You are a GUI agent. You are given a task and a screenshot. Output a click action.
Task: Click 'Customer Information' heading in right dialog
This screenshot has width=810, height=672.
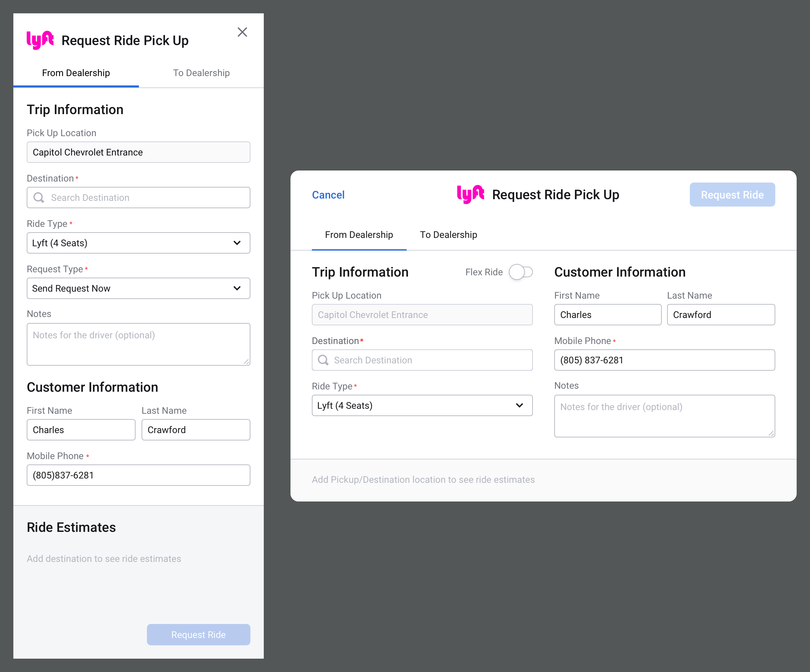click(x=620, y=272)
